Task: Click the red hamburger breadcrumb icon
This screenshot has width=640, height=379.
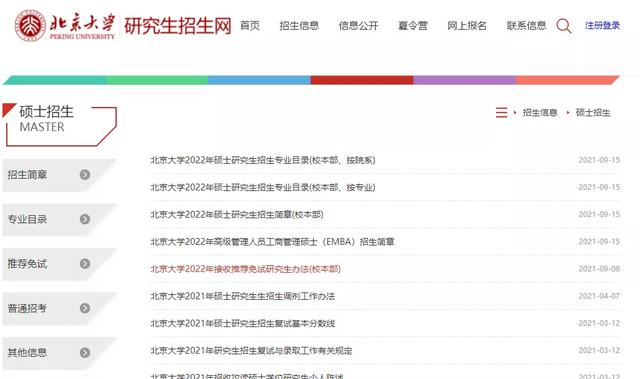Action: pos(501,112)
